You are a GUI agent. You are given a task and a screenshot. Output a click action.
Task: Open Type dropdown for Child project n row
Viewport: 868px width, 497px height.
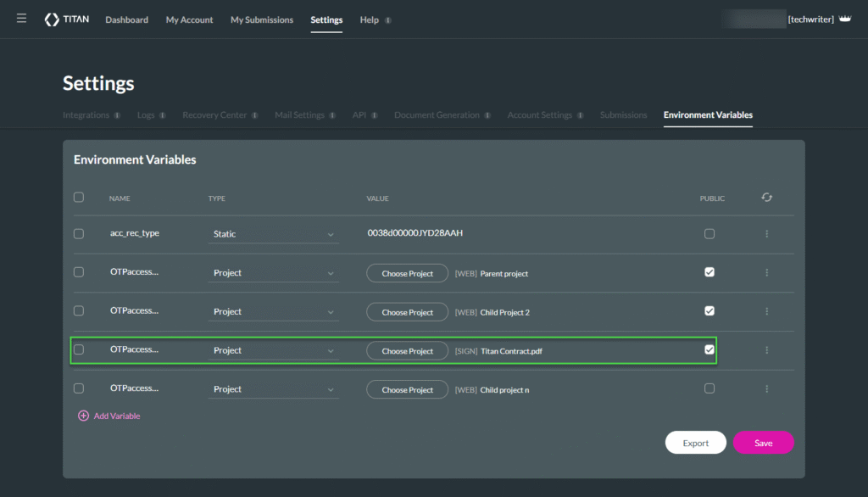click(273, 389)
